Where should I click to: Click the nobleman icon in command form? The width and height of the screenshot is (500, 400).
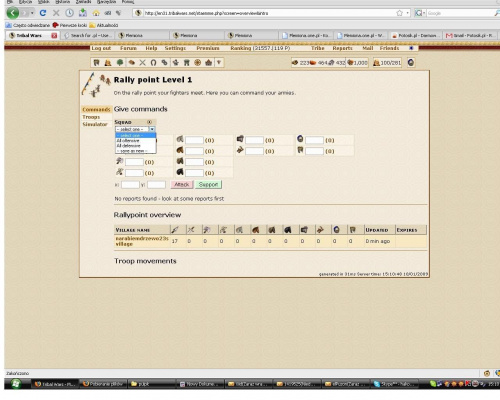[300, 150]
